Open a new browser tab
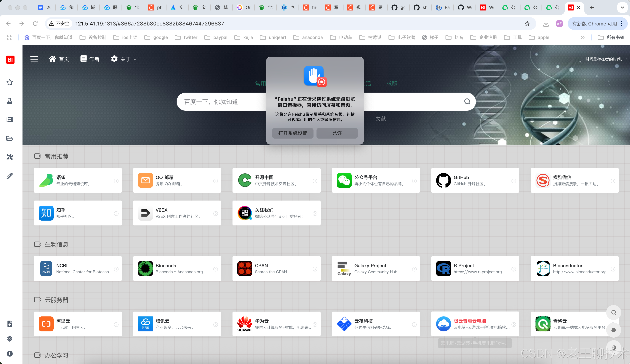The height and width of the screenshot is (364, 630). tap(592, 7)
